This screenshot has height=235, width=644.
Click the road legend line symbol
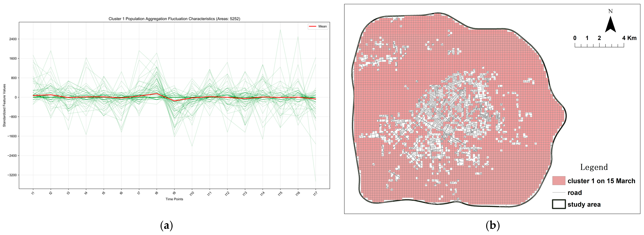(559, 192)
